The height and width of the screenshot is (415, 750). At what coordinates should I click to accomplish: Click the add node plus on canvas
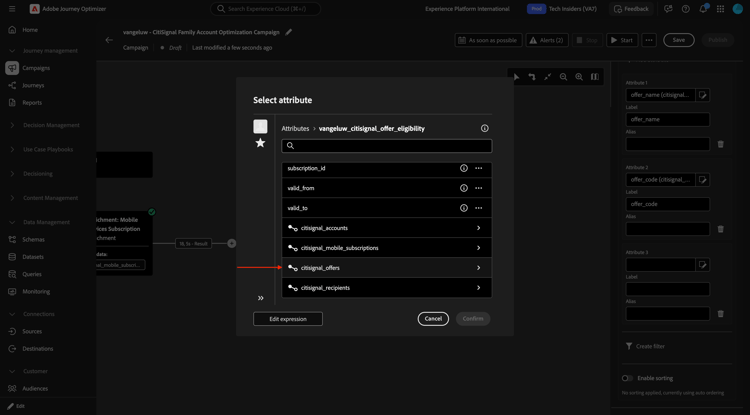pos(232,243)
